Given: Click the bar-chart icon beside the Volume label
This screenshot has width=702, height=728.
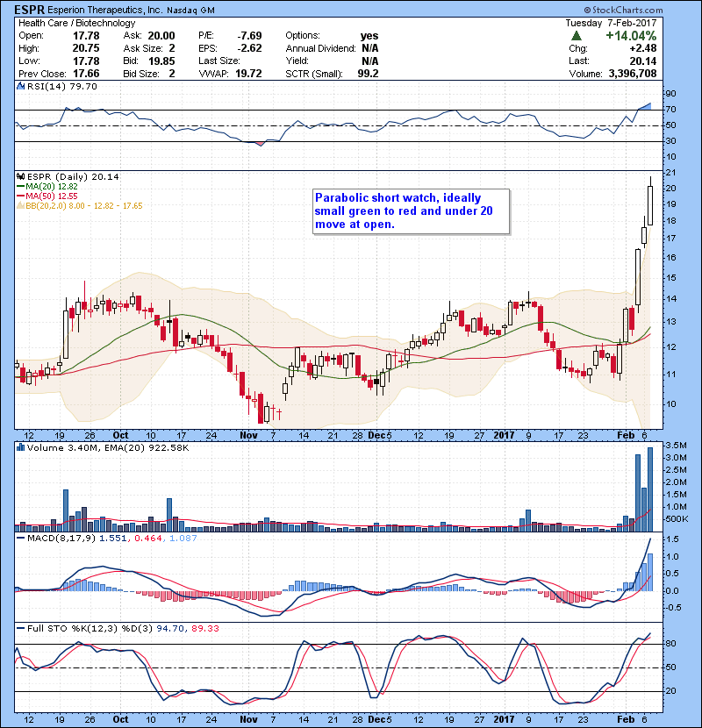Looking at the screenshot, I should [20, 447].
